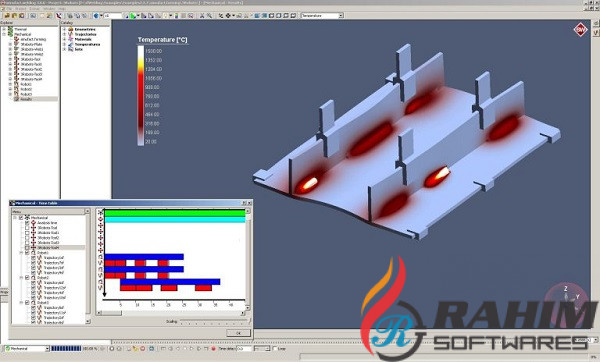Click the blue progress bar in bottom bar
This screenshot has width=600, height=362.
pyautogui.click(x=66, y=349)
